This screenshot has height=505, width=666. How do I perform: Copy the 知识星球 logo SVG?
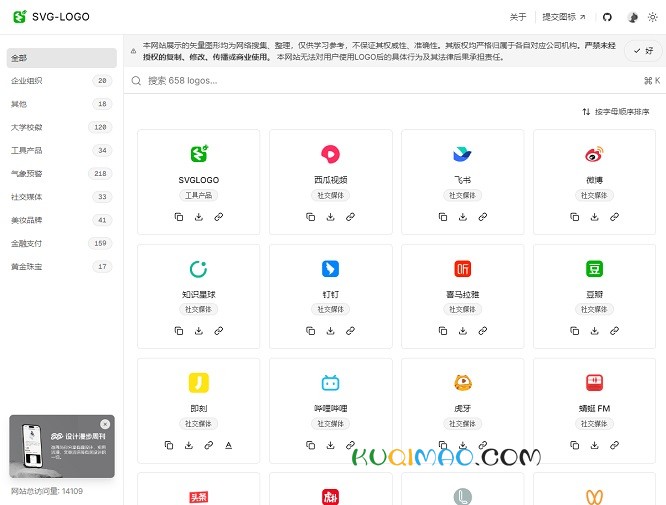[179, 331]
